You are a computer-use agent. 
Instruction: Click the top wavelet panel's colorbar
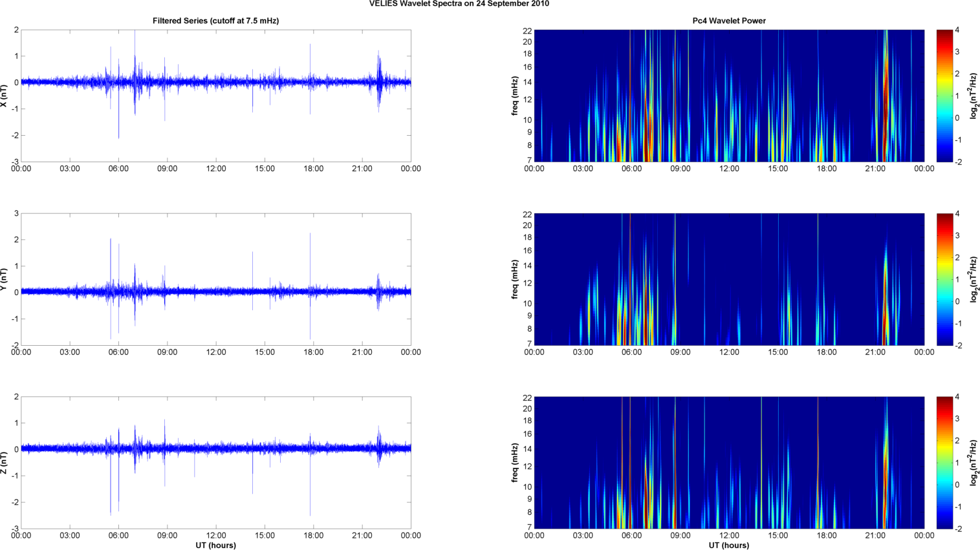coord(944,96)
